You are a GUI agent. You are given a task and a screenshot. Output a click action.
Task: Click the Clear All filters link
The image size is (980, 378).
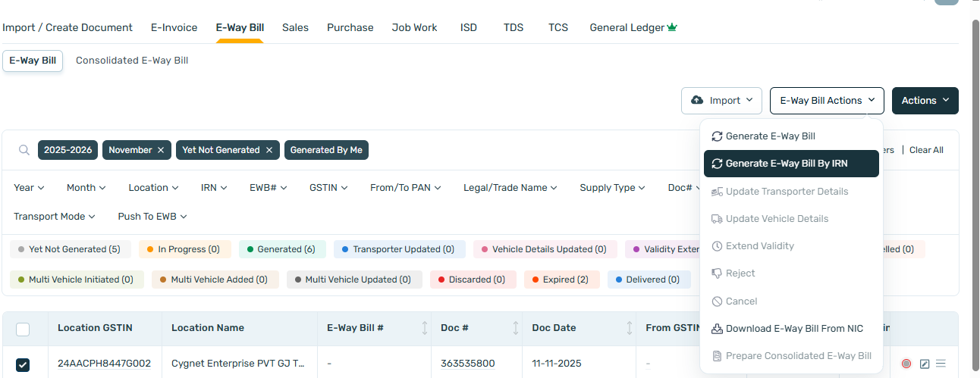926,150
